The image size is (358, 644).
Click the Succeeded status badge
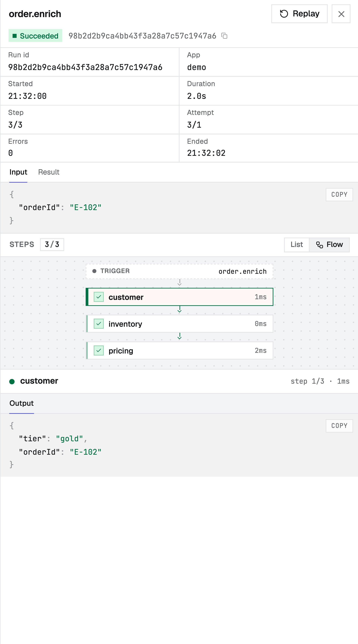click(35, 36)
